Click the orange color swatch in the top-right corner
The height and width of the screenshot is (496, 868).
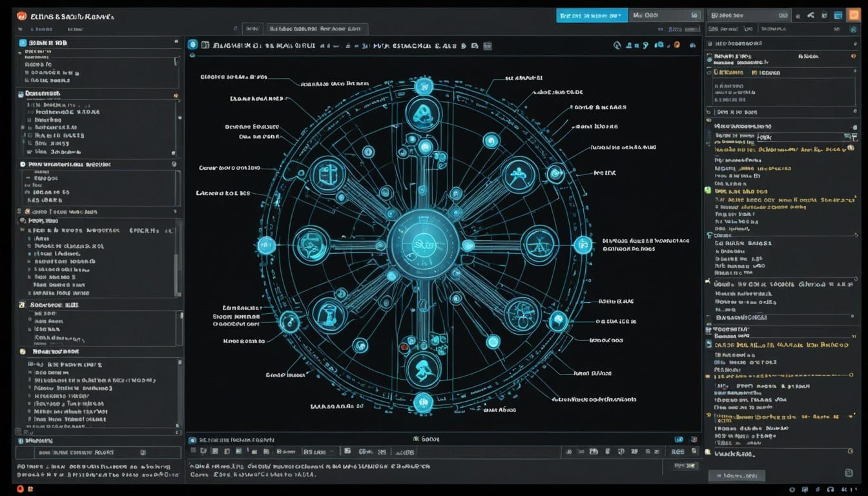pos(854,14)
